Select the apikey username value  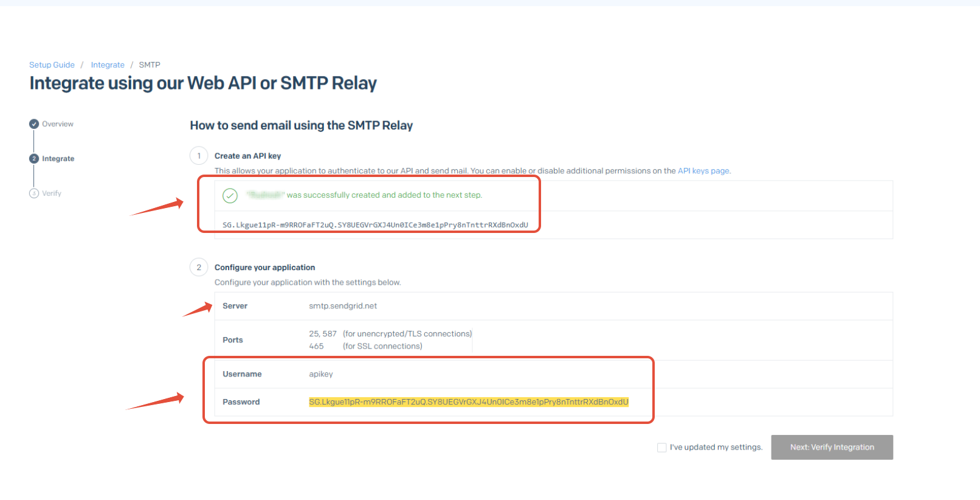[321, 374]
